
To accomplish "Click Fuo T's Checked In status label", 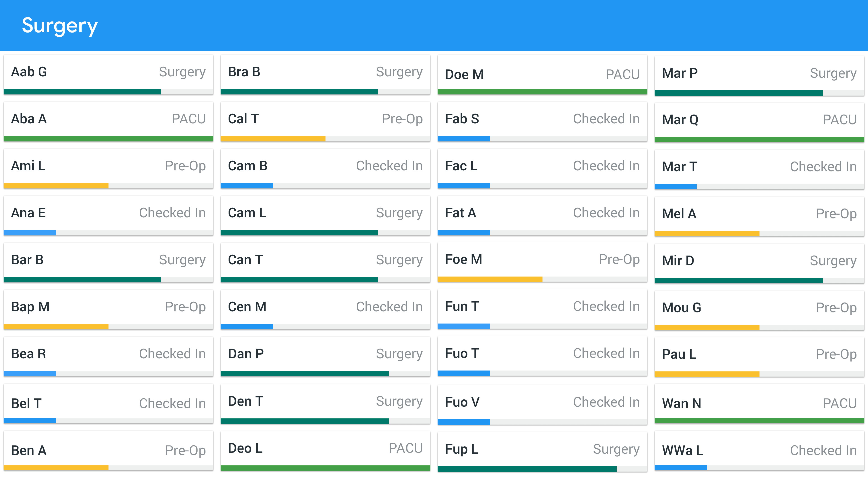I will 606,354.
